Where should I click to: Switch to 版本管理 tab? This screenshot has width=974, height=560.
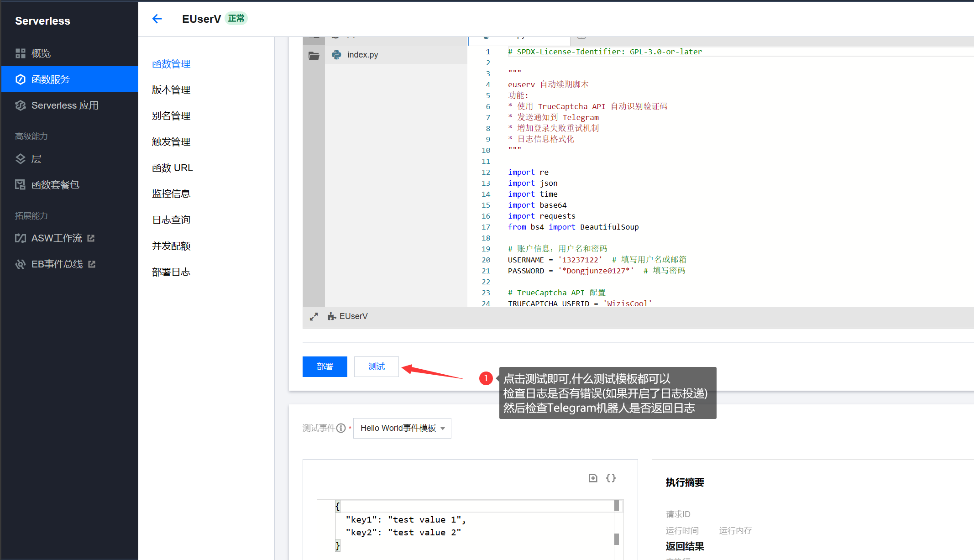[171, 90]
